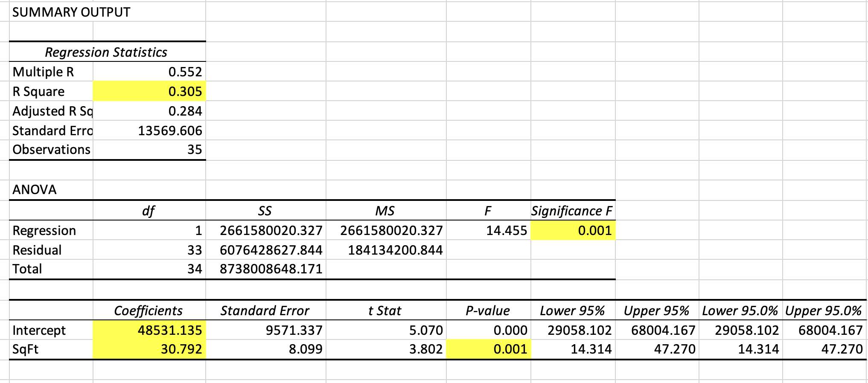Image resolution: width=868 pixels, height=383 pixels.
Task: Click the Significance F header cell
Action: (x=573, y=211)
